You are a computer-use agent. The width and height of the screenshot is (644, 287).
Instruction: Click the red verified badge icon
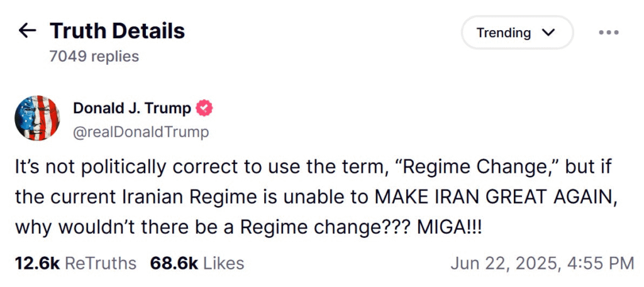(x=204, y=109)
